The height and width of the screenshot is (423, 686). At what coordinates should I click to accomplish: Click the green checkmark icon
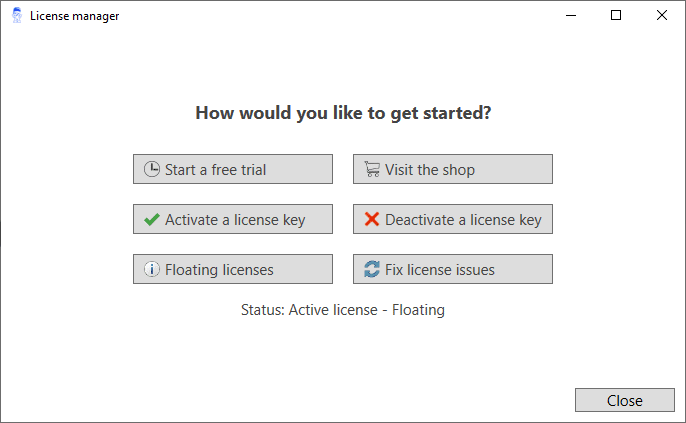(x=152, y=219)
